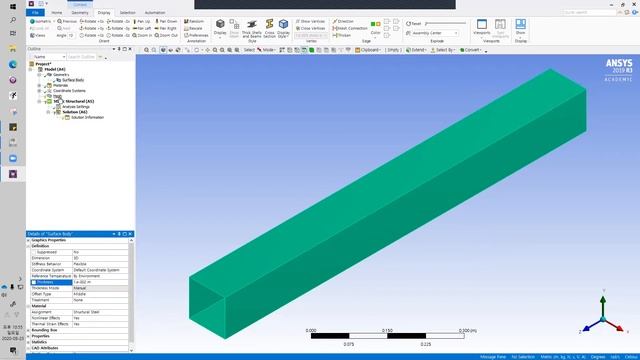Switch to the Geometry ribbon tab
The height and width of the screenshot is (360, 640).
pos(80,13)
